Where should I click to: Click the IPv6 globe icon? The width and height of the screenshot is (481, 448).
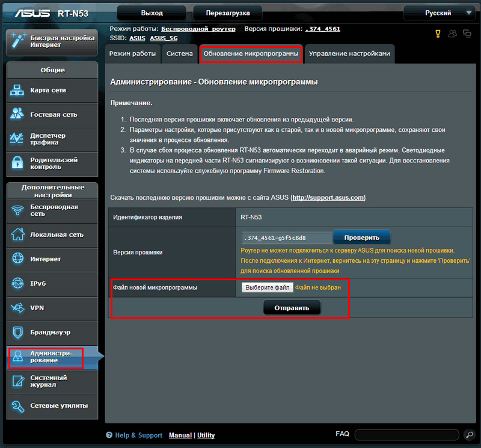(17, 283)
